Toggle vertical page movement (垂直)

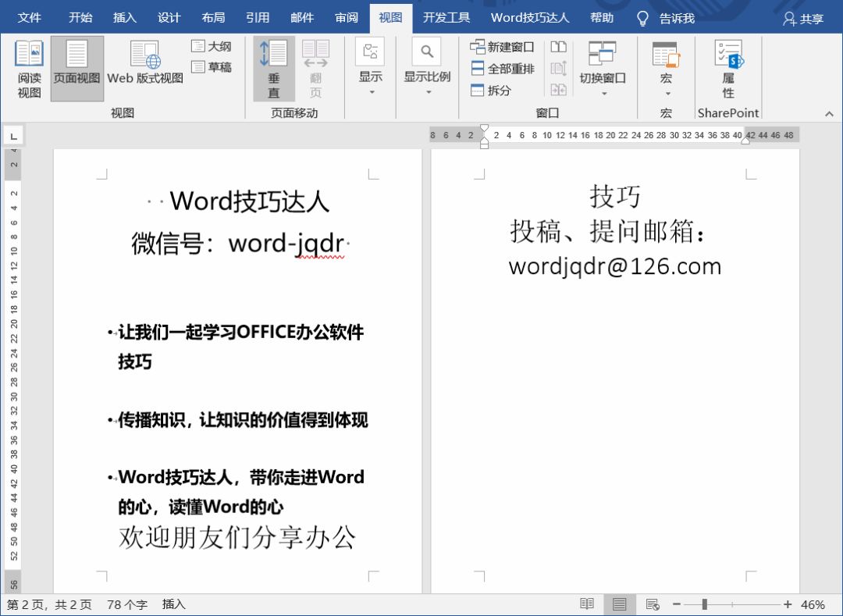(x=274, y=69)
